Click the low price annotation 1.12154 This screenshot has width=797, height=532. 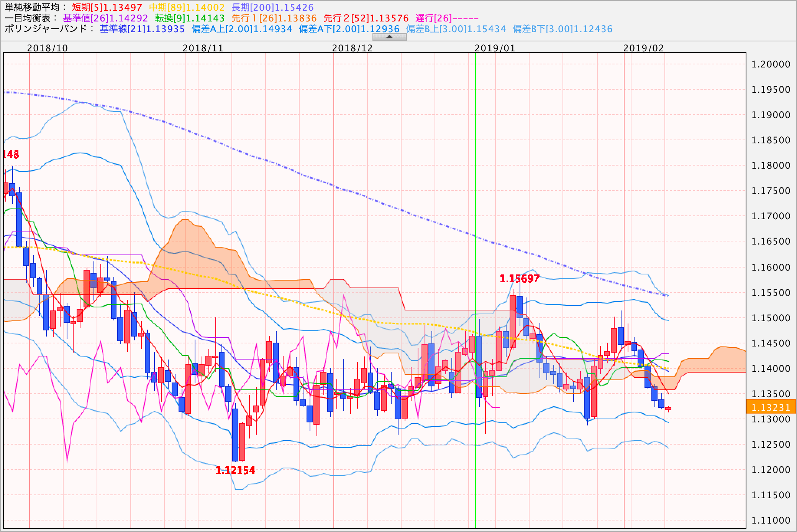click(235, 470)
